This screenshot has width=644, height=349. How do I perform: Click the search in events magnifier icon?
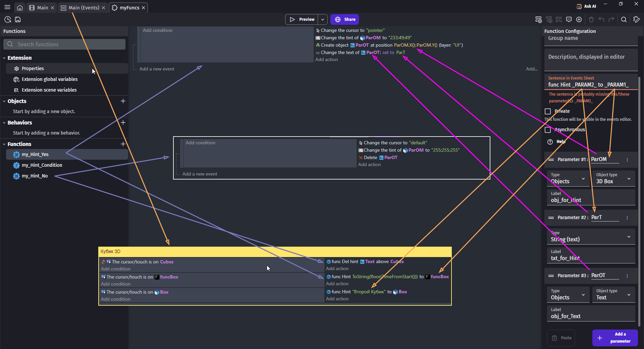(624, 19)
